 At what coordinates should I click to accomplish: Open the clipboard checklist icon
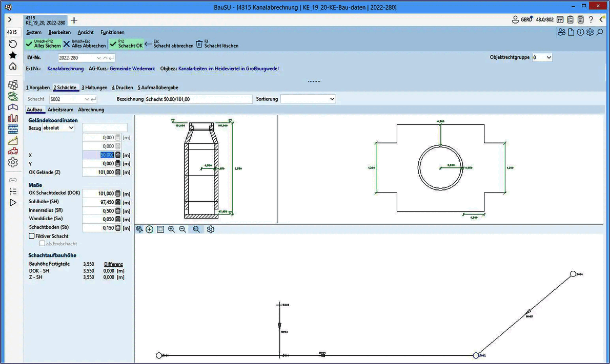(571, 19)
